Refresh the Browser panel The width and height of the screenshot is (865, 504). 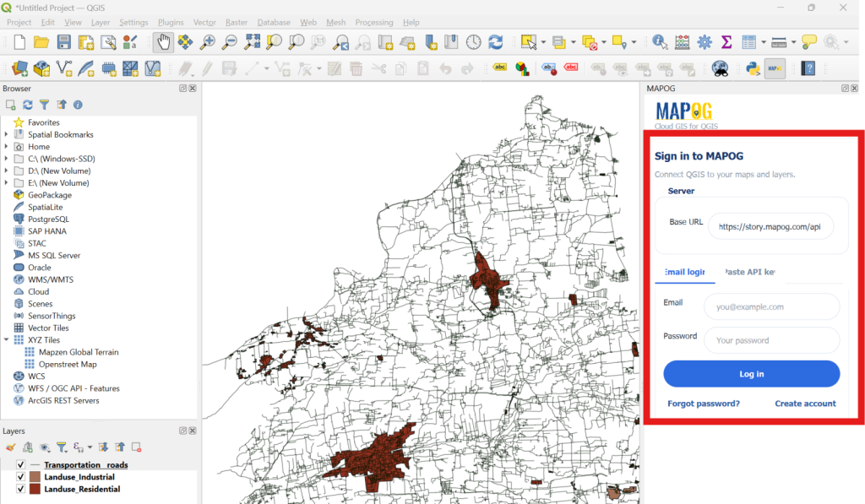click(x=28, y=105)
